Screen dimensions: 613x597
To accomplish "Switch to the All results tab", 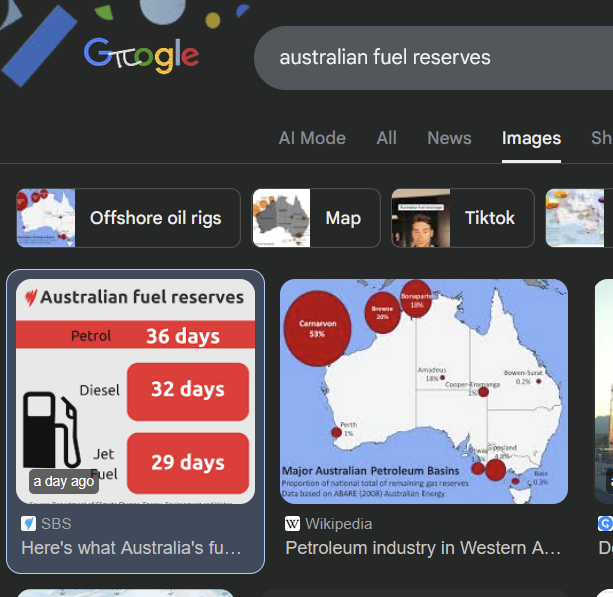I will [386, 138].
